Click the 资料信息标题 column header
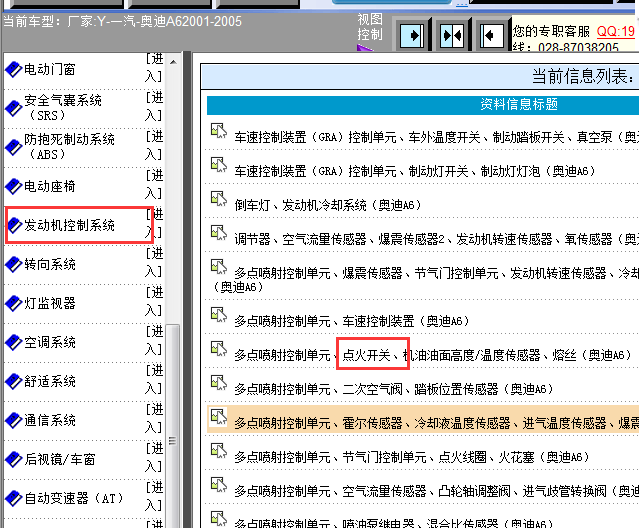 (x=519, y=105)
